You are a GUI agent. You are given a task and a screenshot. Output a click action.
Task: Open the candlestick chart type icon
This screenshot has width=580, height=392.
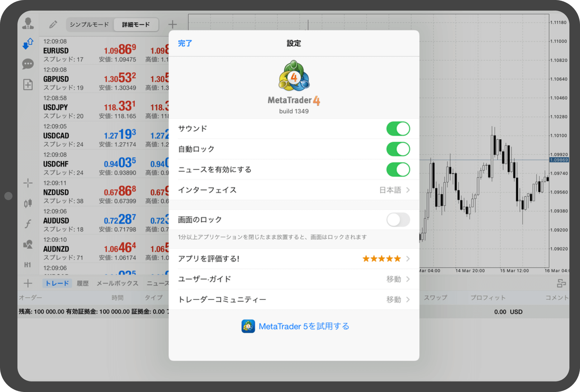28,203
